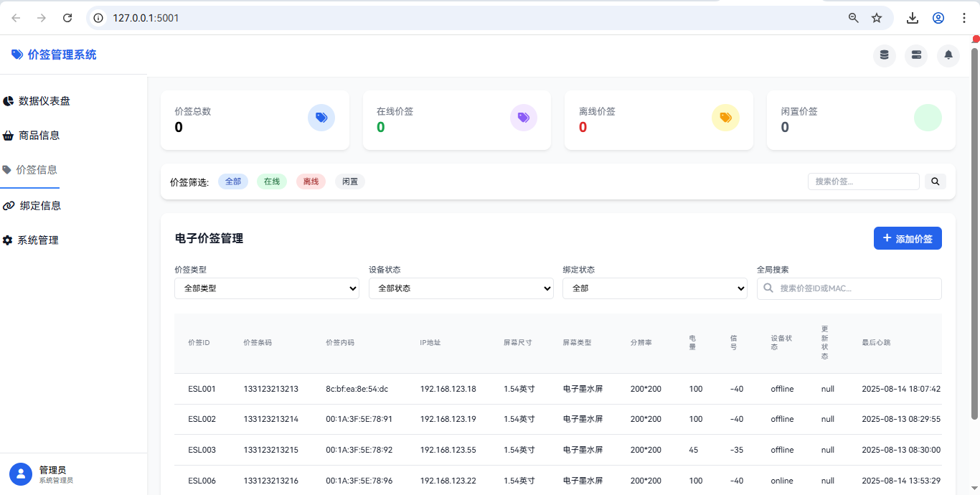This screenshot has width=980, height=495.
Task: Open the notifications bell
Action: (948, 55)
